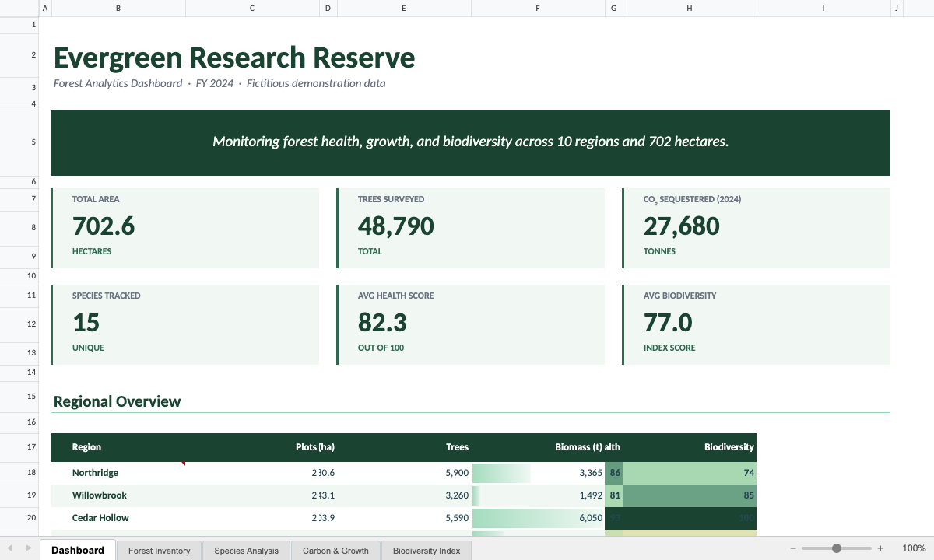Click the zoom in plus icon

(880, 548)
